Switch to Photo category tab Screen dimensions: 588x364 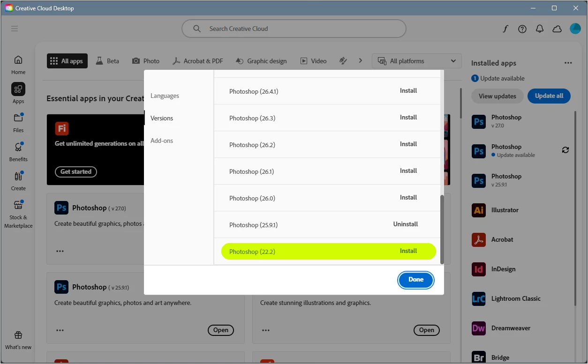pyautogui.click(x=146, y=61)
